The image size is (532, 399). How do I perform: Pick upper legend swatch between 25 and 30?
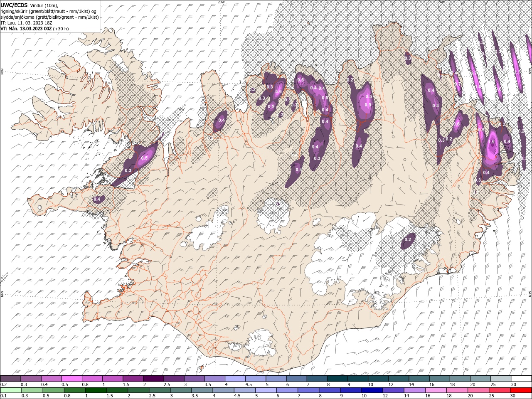click(501, 378)
